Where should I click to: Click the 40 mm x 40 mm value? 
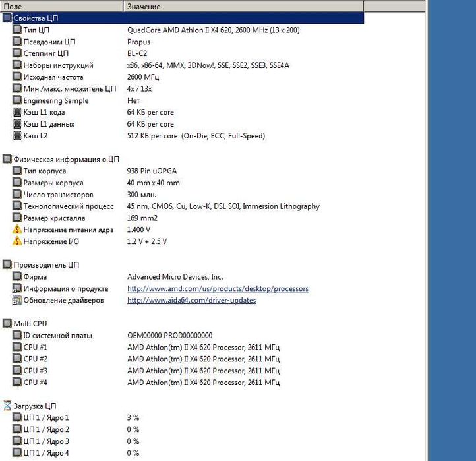pyautogui.click(x=154, y=183)
